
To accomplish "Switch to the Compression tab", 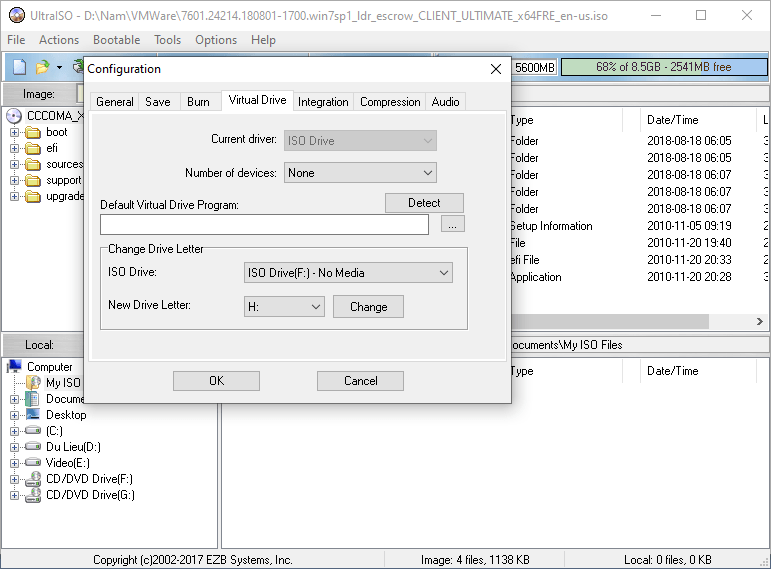I will coord(390,102).
